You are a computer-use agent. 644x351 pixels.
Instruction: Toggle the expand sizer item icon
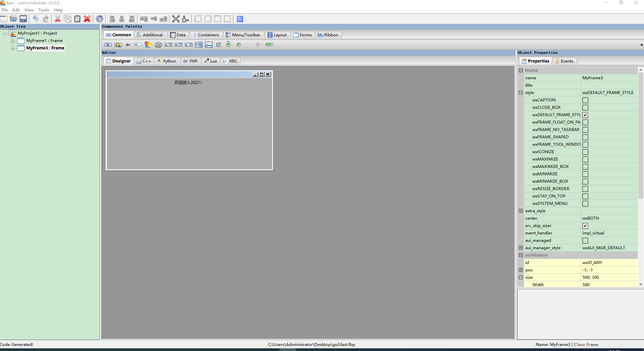tap(176, 19)
